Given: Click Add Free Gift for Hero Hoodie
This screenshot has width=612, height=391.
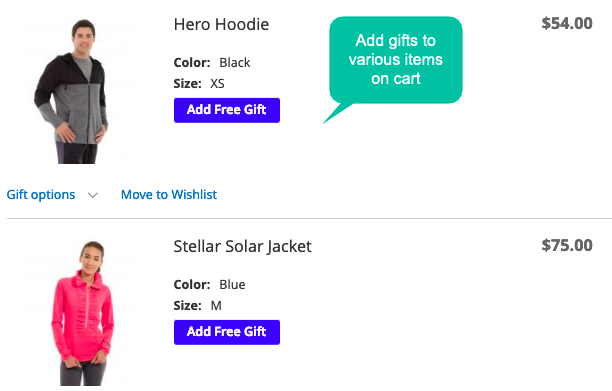Looking at the screenshot, I should coord(227,110).
